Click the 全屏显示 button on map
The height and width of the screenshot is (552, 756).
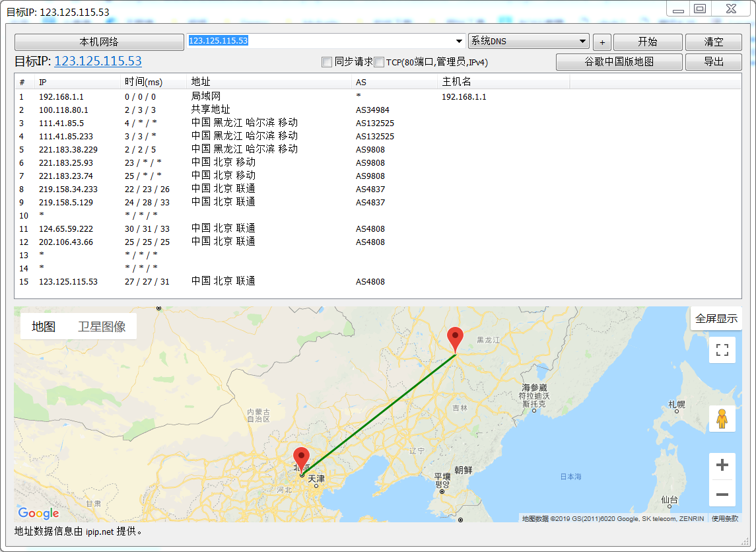pos(716,319)
